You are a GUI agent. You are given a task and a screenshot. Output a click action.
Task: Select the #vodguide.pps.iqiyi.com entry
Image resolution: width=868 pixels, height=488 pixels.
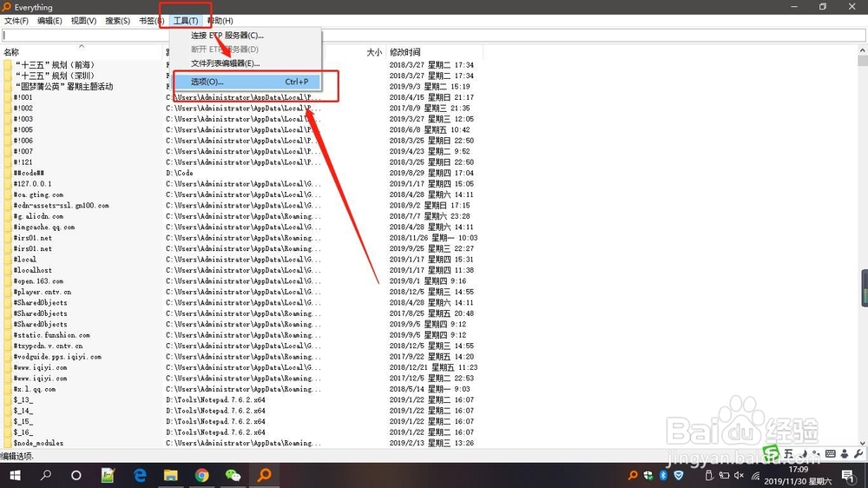tap(57, 356)
